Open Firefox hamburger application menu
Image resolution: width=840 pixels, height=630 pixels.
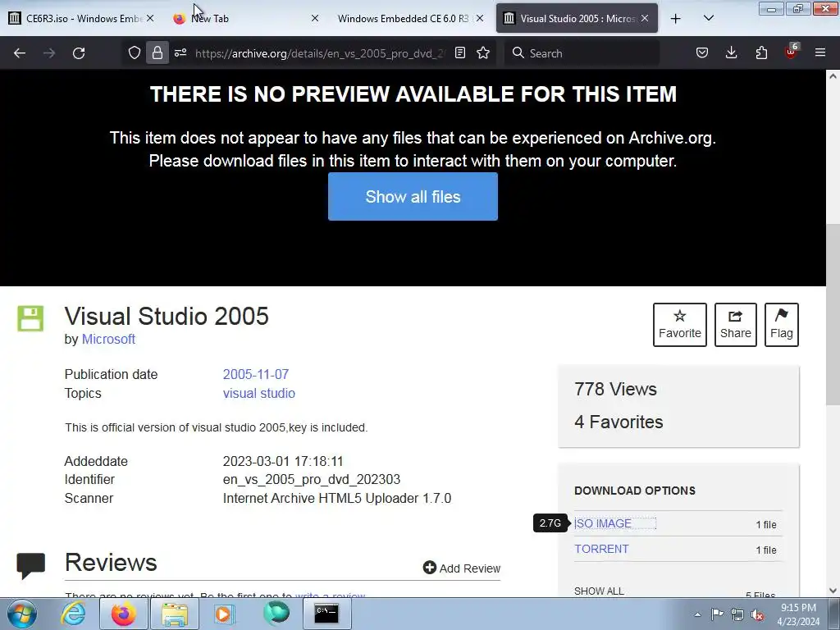pos(820,52)
